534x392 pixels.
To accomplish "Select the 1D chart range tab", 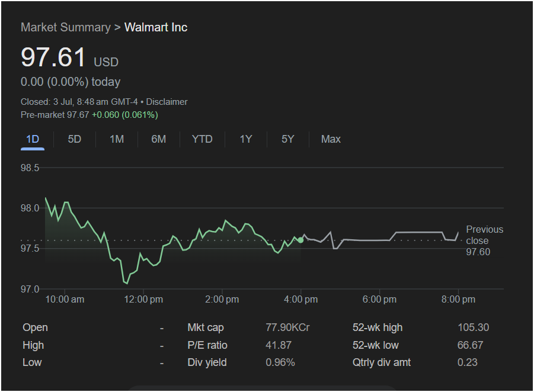I will (33, 139).
